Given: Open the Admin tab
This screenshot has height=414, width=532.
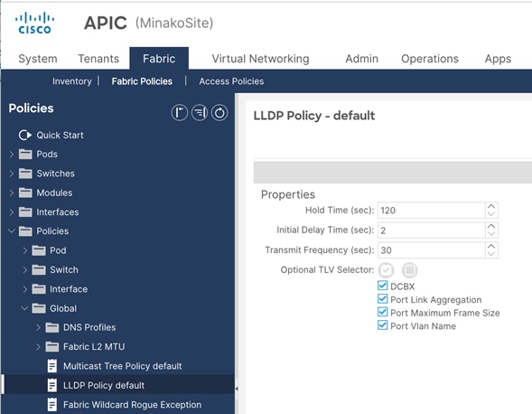Looking at the screenshot, I should pos(361,59).
